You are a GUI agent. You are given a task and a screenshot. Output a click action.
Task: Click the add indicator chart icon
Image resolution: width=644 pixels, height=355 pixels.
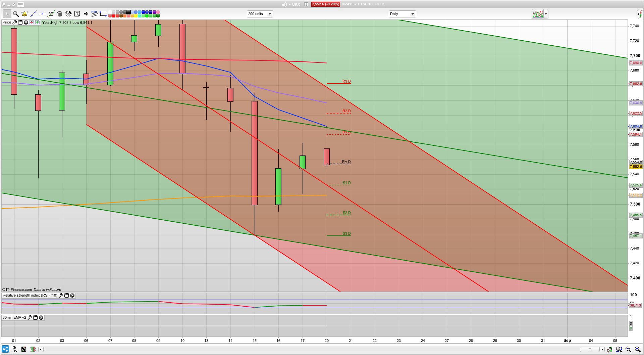[537, 14]
